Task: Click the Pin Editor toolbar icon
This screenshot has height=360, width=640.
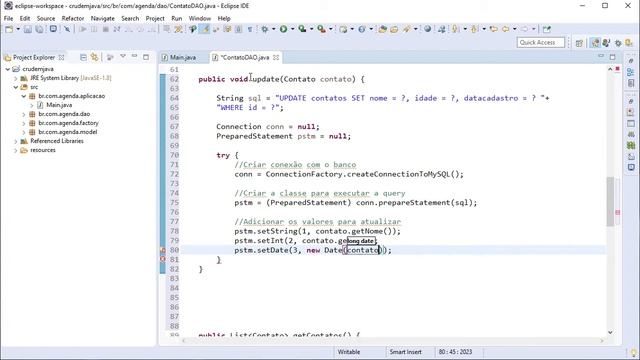Action: click(x=547, y=29)
